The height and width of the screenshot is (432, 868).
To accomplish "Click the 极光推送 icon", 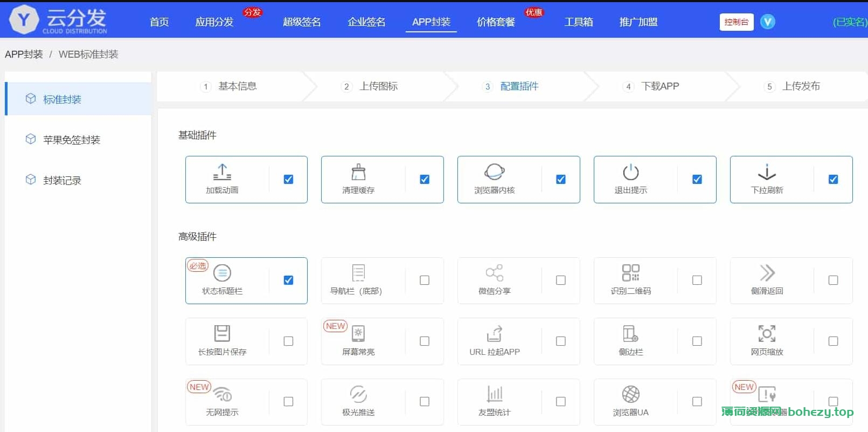I will tap(358, 394).
